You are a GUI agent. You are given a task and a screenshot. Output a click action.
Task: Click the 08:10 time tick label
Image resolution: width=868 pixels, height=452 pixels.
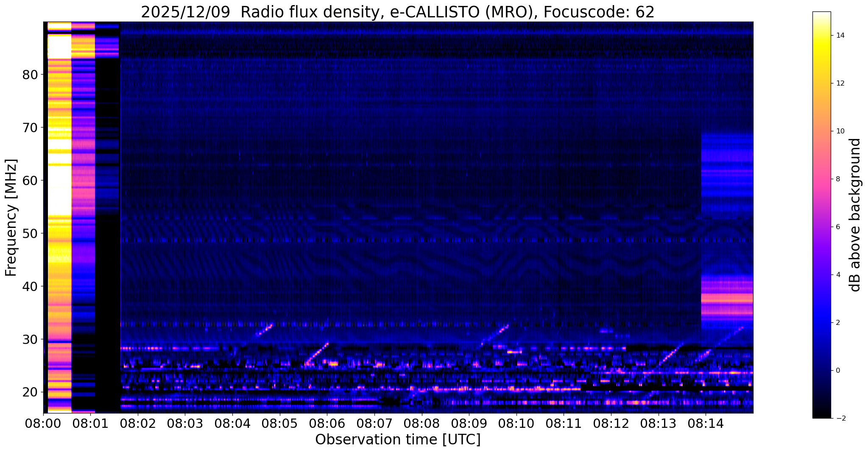point(516,423)
